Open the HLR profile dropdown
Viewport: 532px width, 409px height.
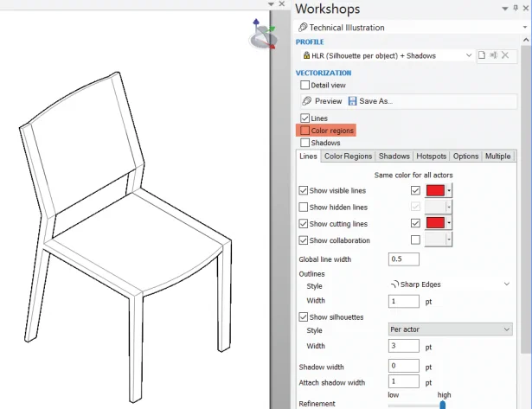point(470,55)
